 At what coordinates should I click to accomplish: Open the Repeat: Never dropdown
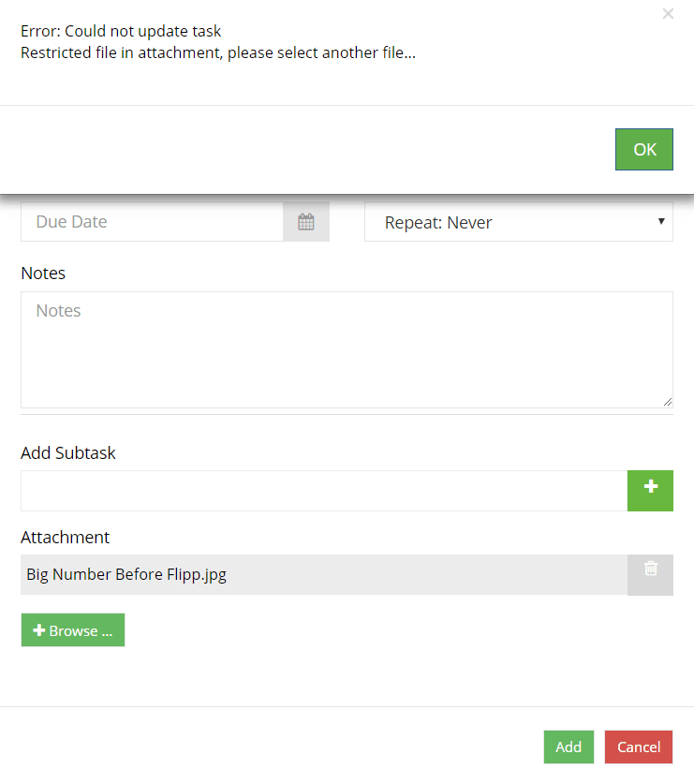click(519, 221)
